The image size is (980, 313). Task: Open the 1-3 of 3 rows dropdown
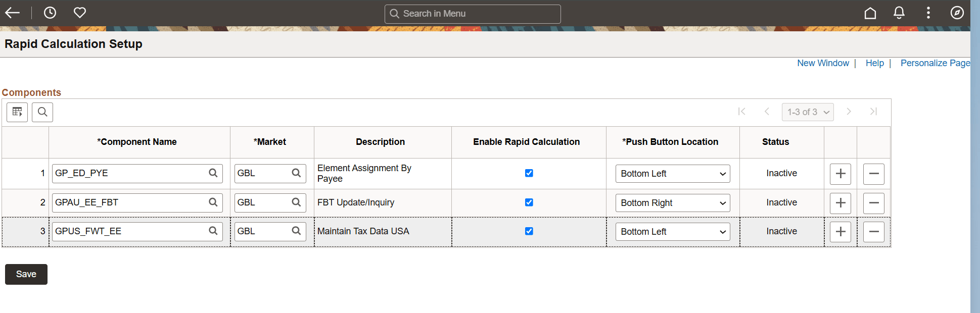coord(808,112)
